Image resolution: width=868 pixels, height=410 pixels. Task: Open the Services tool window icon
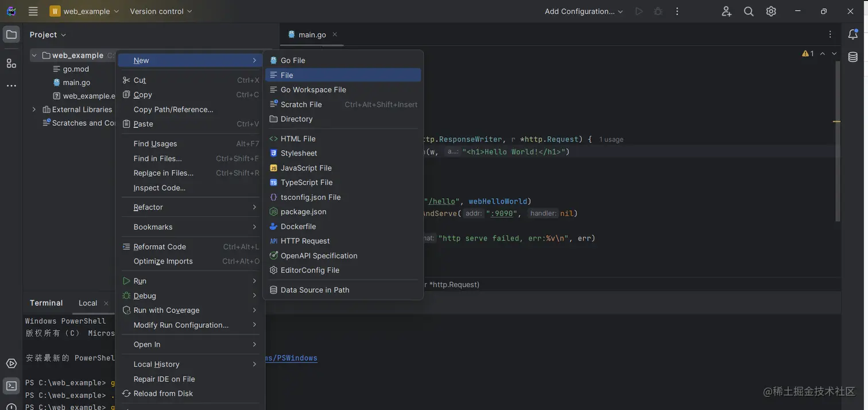11,363
